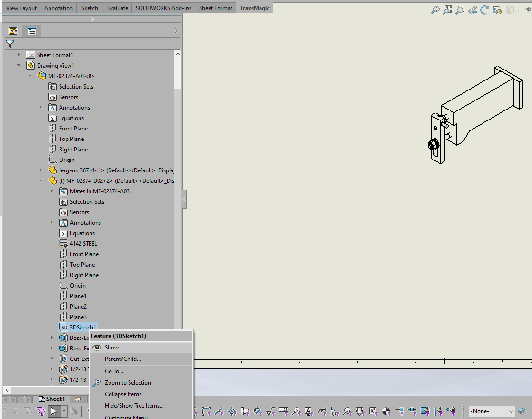Collapse the (f) MF-02374-D02<2> component node
The width and height of the screenshot is (532, 419).
(40, 180)
